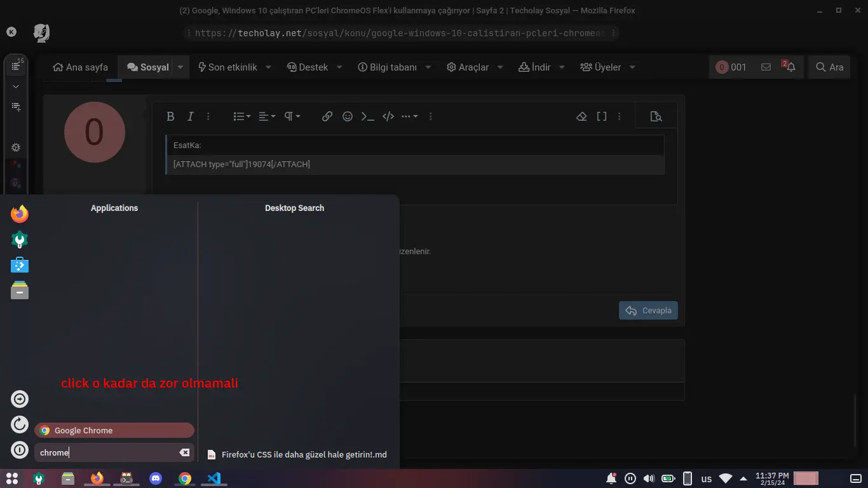
Task: Open Discord from the taskbar
Action: pos(156,478)
